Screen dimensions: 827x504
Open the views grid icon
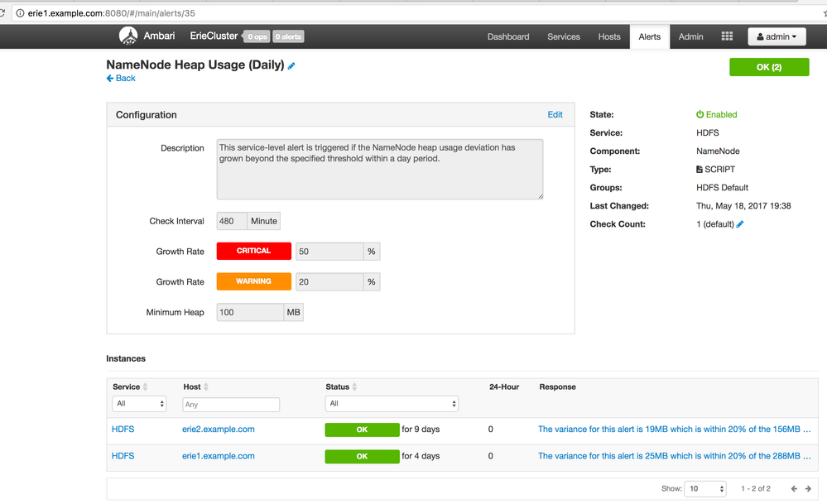[727, 36]
